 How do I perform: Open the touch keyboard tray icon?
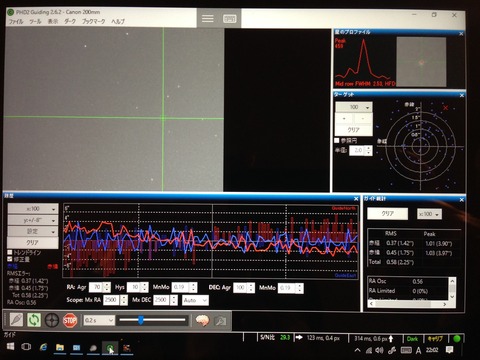click(x=406, y=350)
